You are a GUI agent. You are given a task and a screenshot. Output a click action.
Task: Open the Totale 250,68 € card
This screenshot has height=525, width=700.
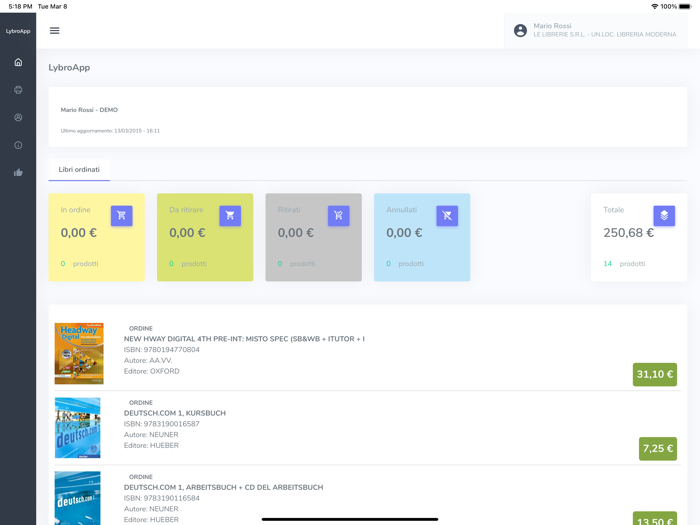[639, 237]
